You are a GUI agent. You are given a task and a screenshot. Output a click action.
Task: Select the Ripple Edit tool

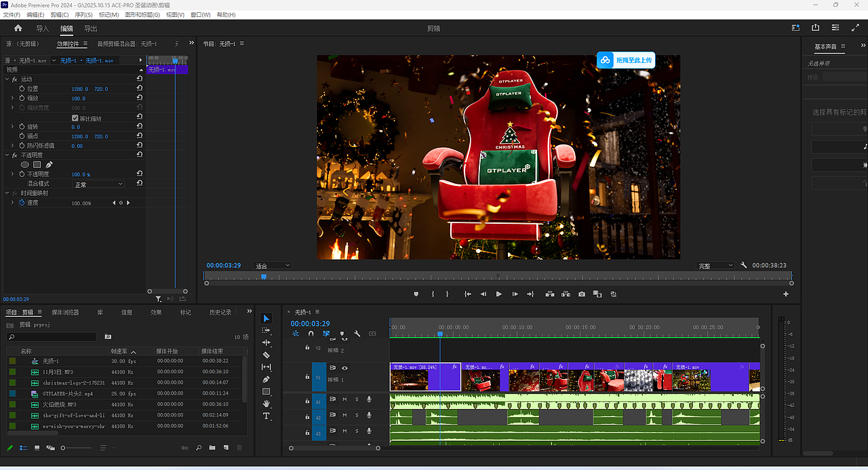pos(267,343)
